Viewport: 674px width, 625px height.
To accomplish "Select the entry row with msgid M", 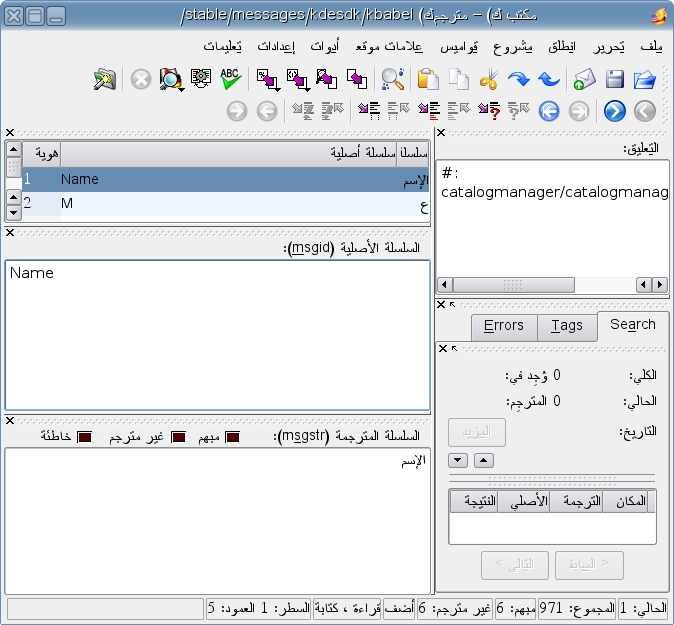I will tap(220, 204).
